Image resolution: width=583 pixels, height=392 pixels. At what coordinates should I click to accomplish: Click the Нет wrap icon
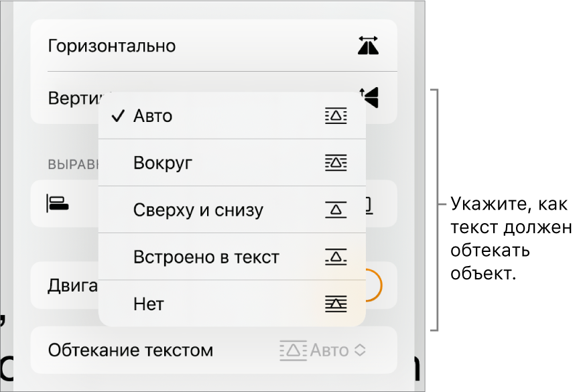click(x=336, y=304)
